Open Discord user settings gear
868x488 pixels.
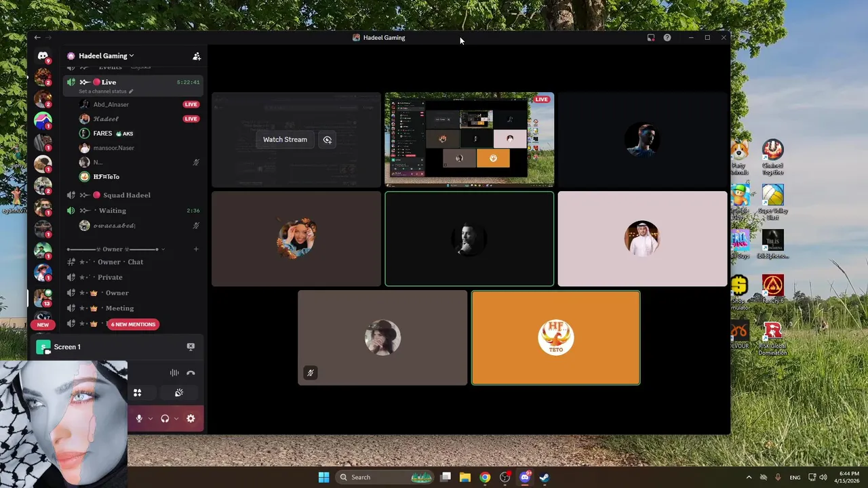tap(191, 419)
